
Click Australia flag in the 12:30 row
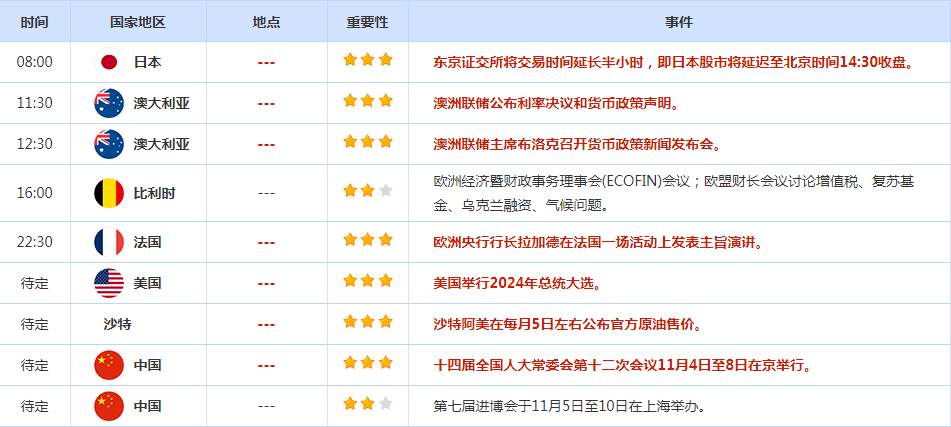point(109,144)
